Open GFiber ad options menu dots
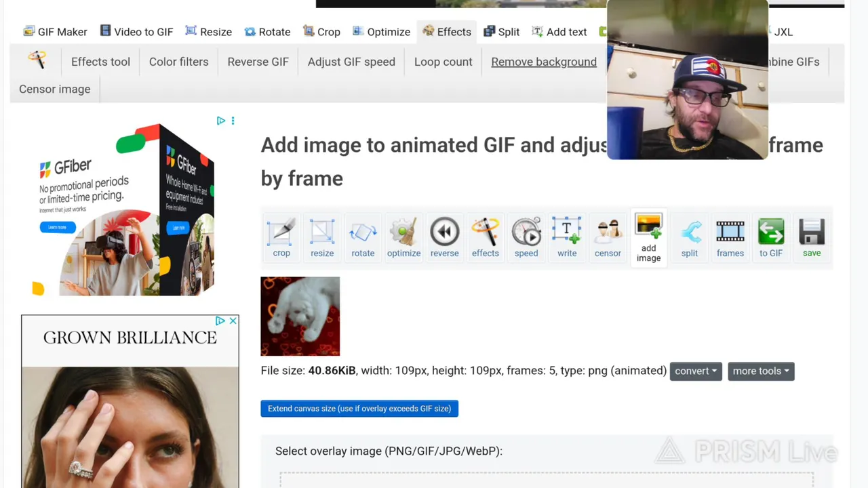This screenshot has height=488, width=868. click(233, 121)
